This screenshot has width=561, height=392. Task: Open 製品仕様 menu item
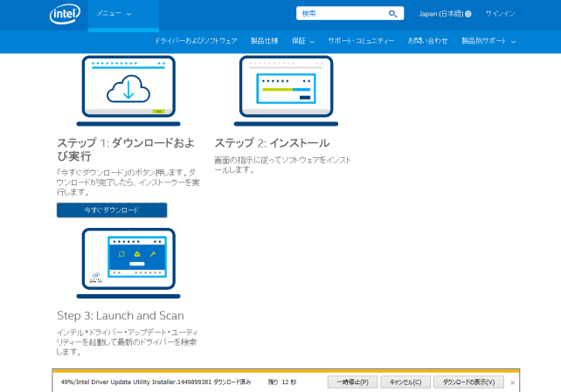265,41
